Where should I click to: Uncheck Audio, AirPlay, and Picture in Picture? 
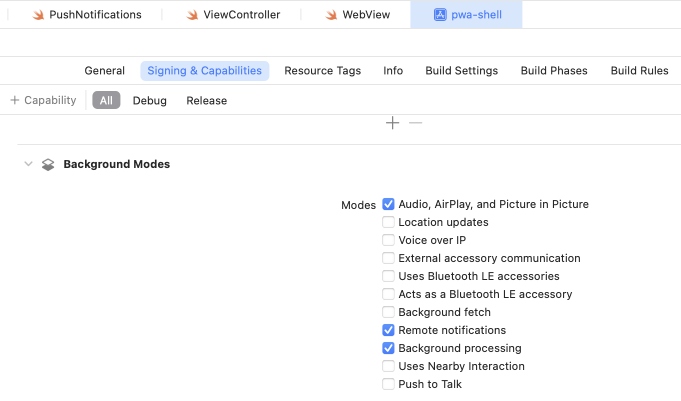click(388, 204)
